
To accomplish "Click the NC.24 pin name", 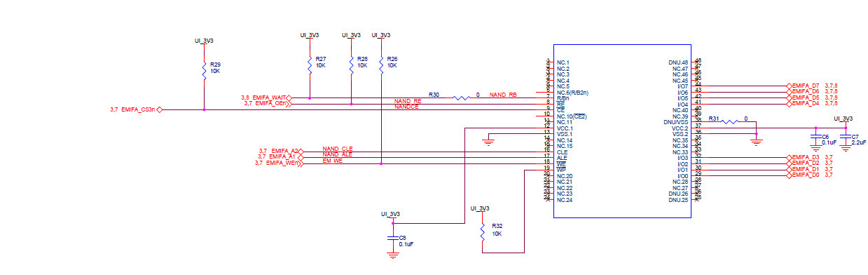I will pyautogui.click(x=565, y=200).
